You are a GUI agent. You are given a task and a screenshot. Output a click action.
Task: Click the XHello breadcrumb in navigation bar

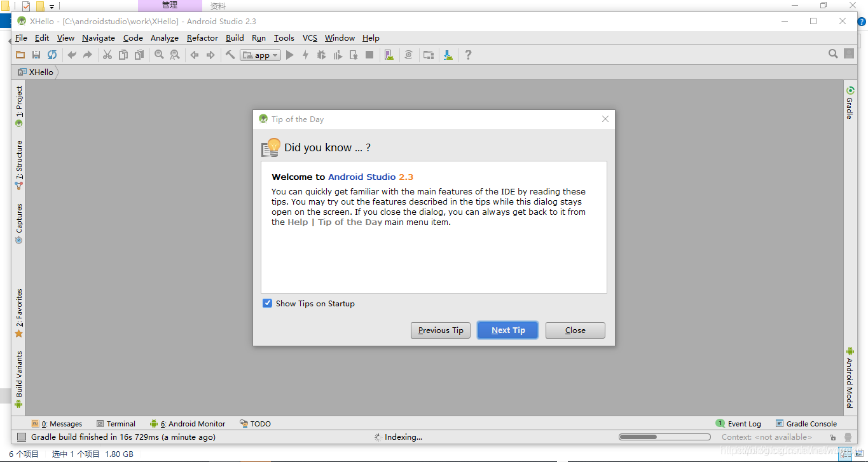36,72
